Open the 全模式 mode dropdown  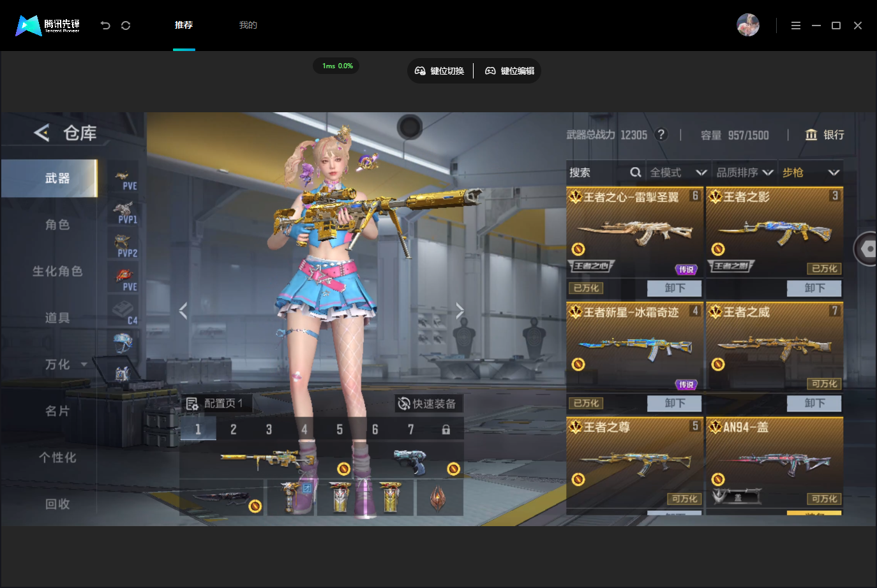coord(678,172)
